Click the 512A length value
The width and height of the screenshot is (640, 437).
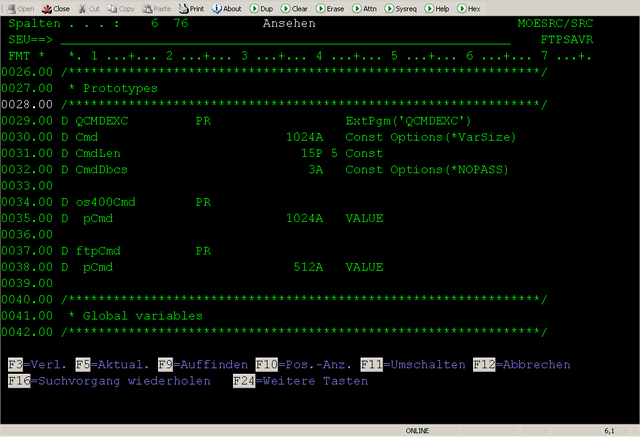(x=308, y=267)
